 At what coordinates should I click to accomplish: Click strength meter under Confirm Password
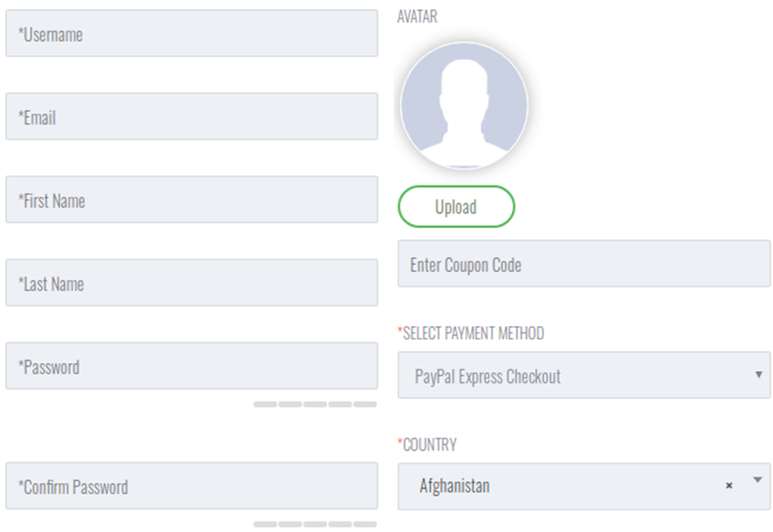click(x=315, y=524)
